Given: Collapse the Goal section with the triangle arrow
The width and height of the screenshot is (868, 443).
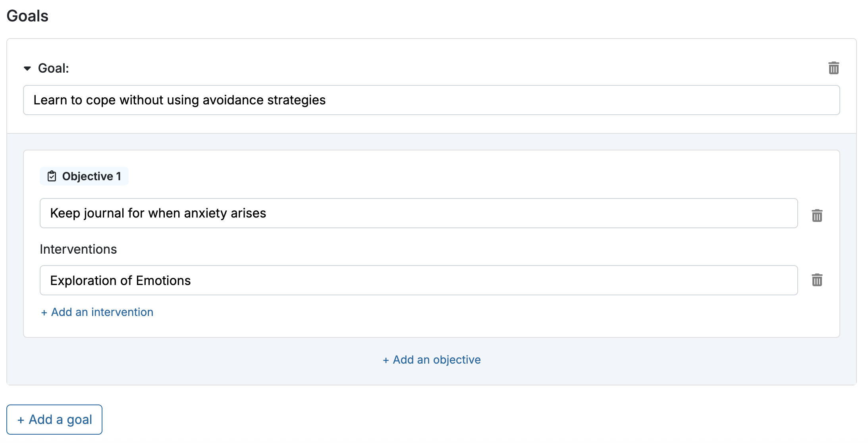Looking at the screenshot, I should (27, 68).
